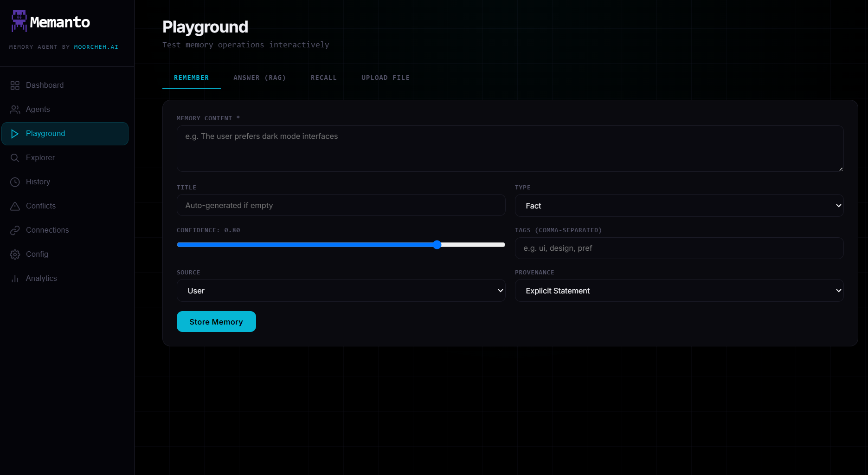Open the Connections label in sidebar
868x475 pixels.
pyautogui.click(x=47, y=230)
